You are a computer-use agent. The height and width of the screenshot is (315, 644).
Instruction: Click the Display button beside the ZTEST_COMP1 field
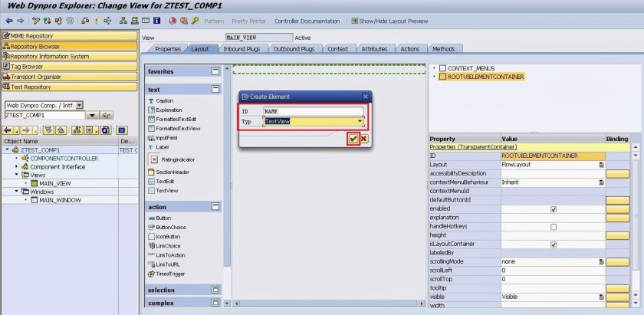pyautogui.click(x=107, y=116)
